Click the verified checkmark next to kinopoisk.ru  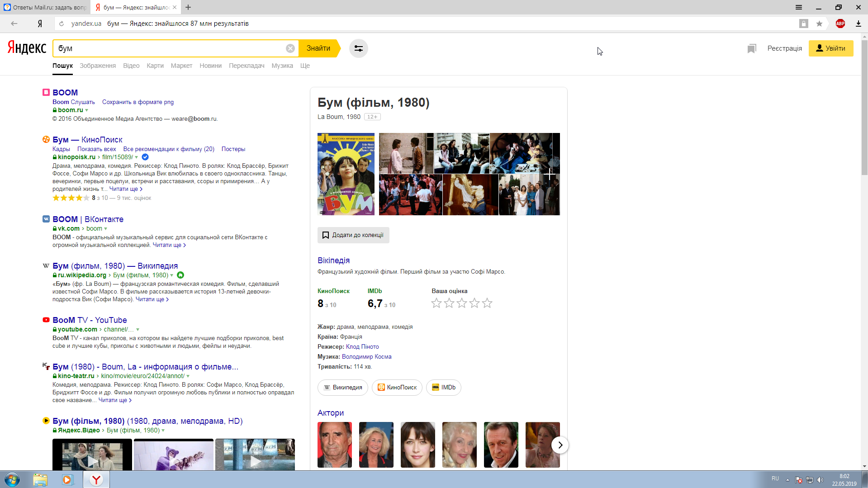pyautogui.click(x=145, y=157)
